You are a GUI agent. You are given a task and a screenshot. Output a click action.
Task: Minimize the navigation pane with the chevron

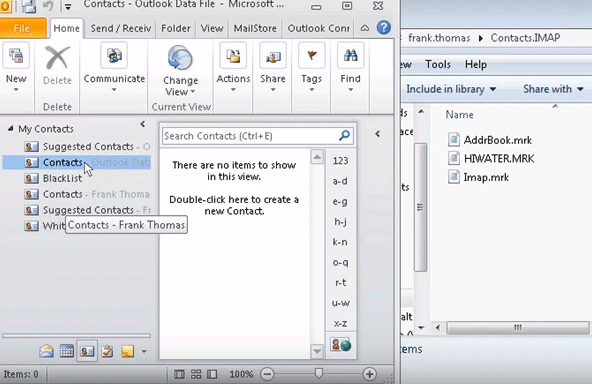click(x=143, y=124)
